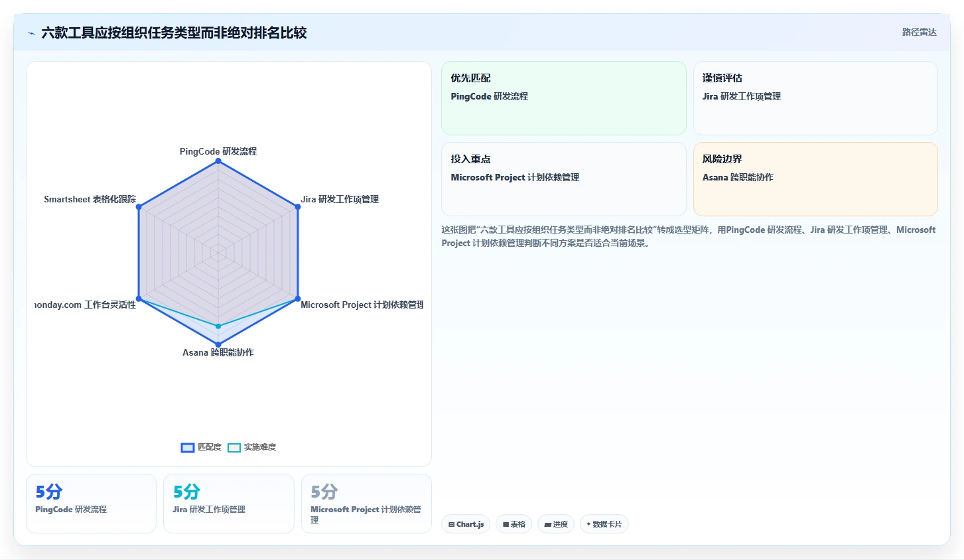Viewport: 964px width, 560px height.
Task: Click the lightning icon beside the title
Action: (x=31, y=33)
